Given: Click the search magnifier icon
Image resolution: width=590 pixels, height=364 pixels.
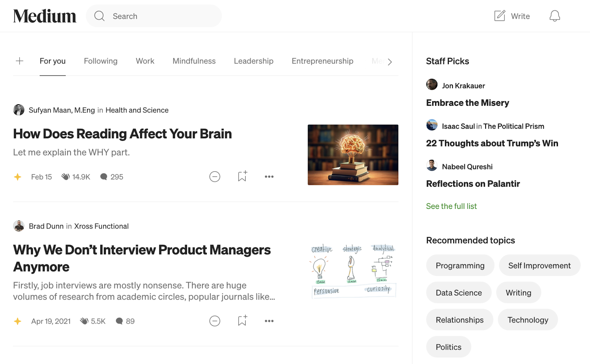Looking at the screenshot, I should click(x=99, y=16).
